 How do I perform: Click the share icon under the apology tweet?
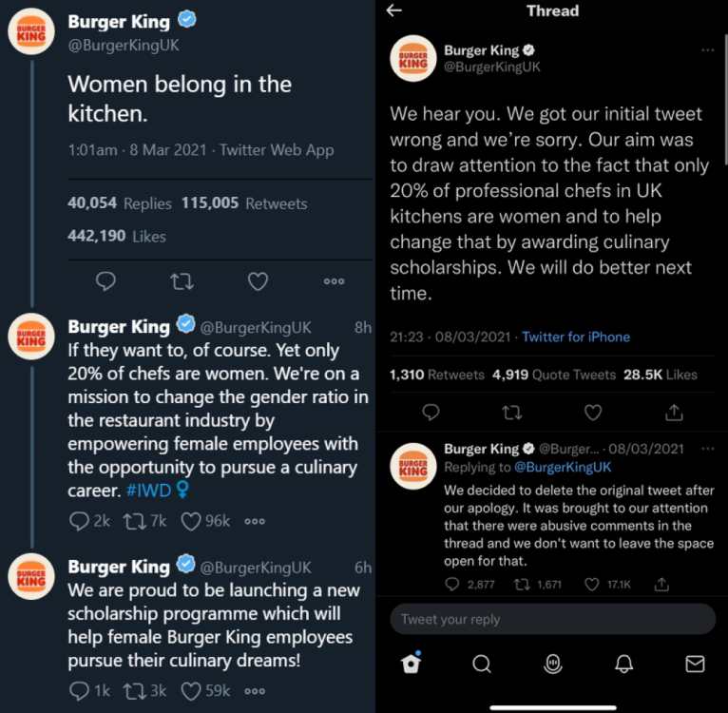[x=674, y=413]
